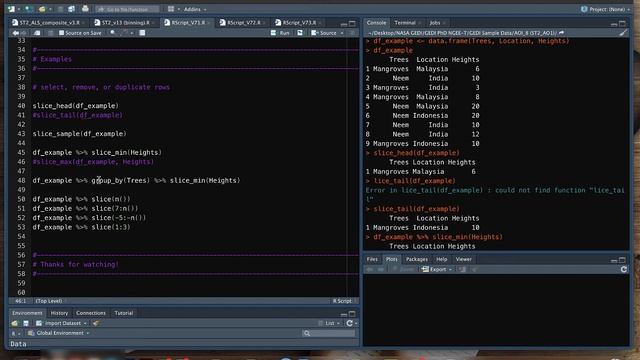Switch to the RScript_V72.R tab

243,23
